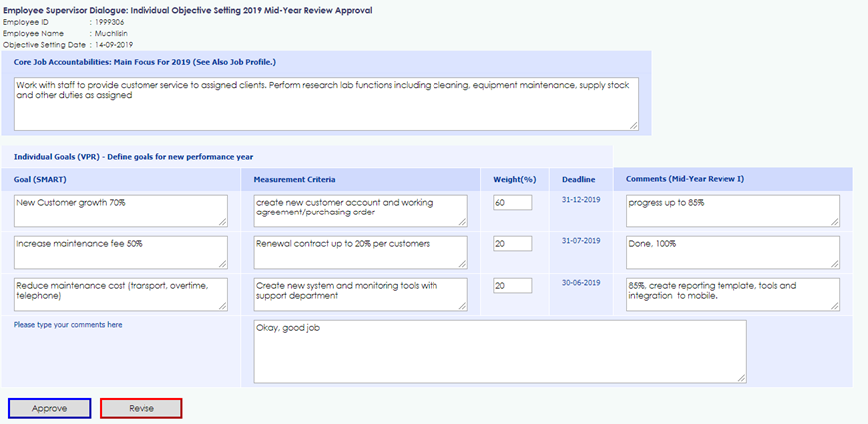
Task: Select the 'Increase maintenance fee 50%' goal field
Action: [x=121, y=252]
